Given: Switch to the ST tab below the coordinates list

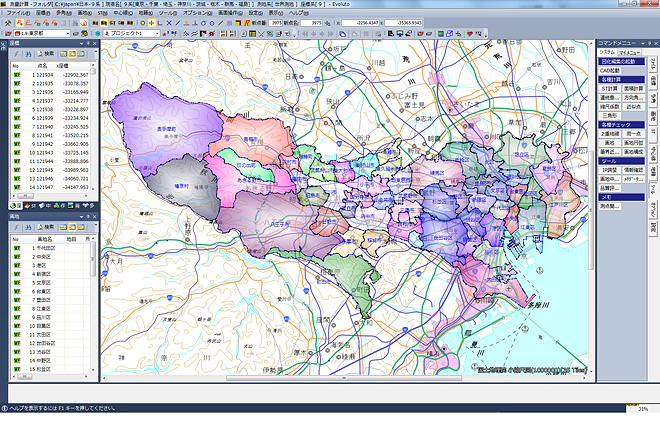Looking at the screenshot, I should [x=30, y=206].
